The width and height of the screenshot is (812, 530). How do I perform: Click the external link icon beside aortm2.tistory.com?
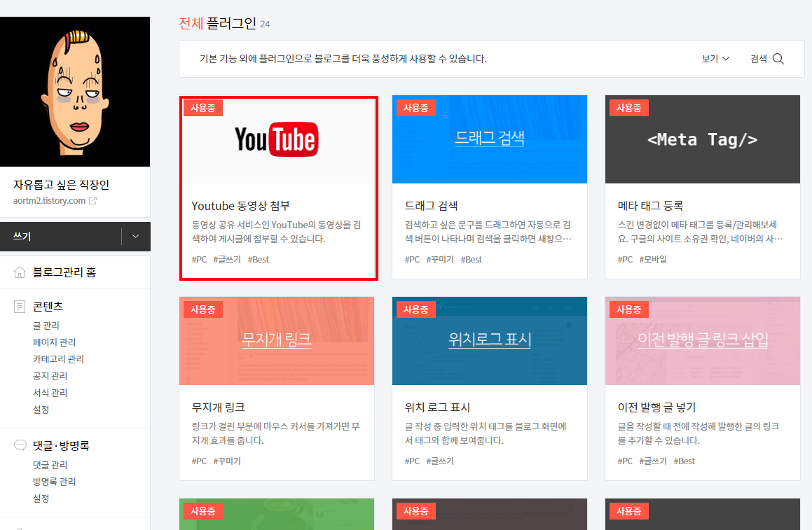(x=92, y=201)
